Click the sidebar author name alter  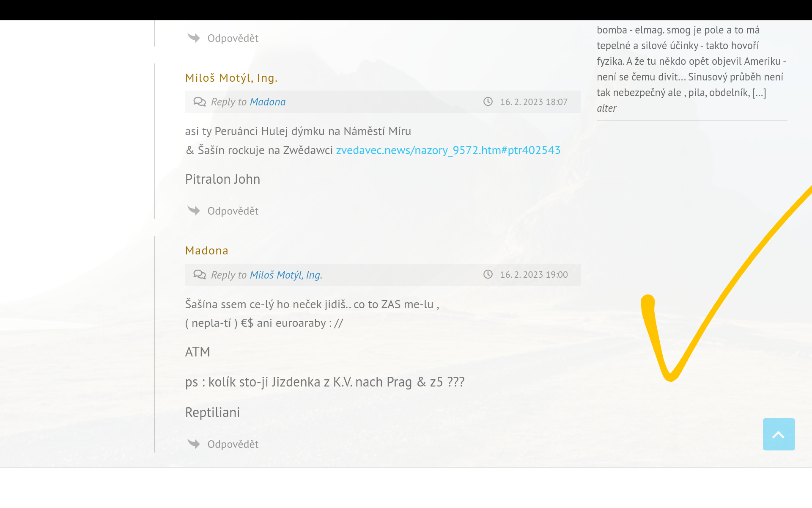click(x=606, y=108)
